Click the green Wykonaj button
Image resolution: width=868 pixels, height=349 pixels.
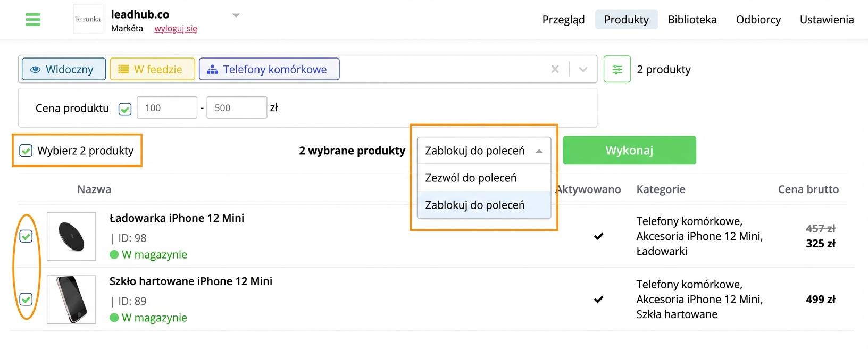point(629,151)
